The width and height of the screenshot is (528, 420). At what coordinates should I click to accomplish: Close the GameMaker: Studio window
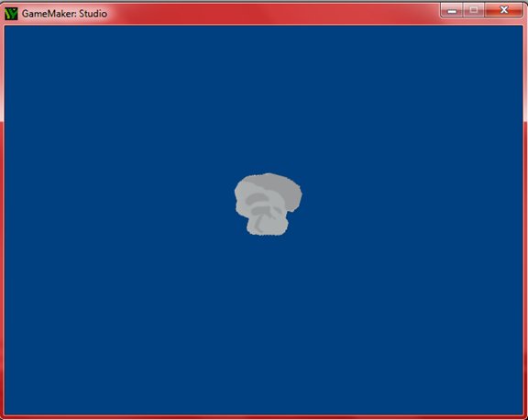click(x=504, y=10)
